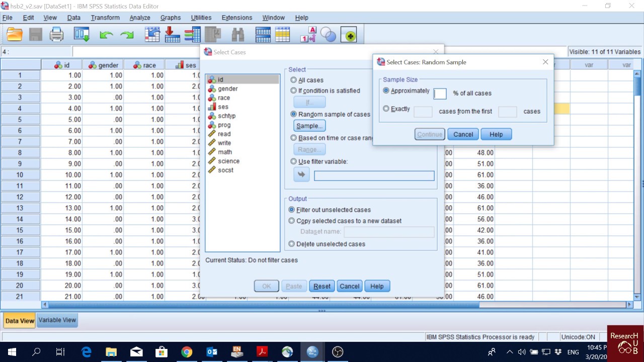Open Adobe Acrobat from the taskbar

coord(262,352)
